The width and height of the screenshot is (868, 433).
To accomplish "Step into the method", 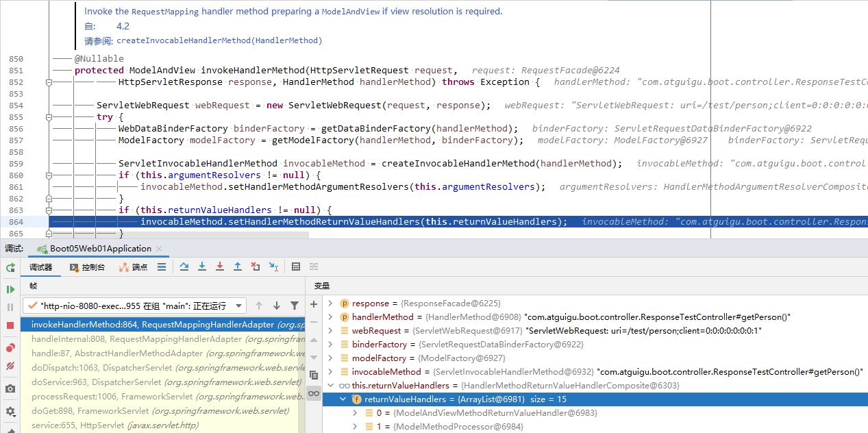I will pyautogui.click(x=202, y=267).
